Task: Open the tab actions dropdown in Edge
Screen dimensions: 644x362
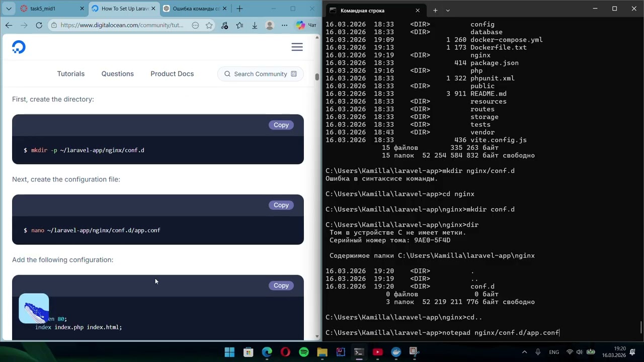Action: (x=9, y=9)
